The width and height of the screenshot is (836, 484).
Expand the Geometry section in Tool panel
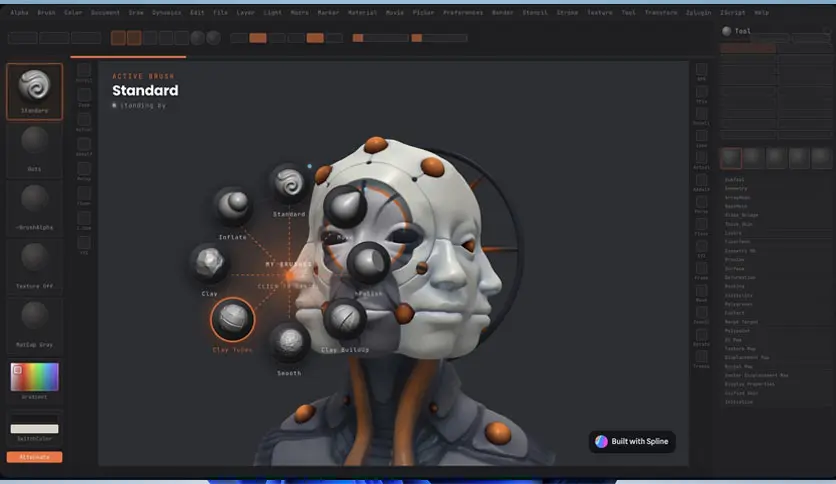[x=736, y=189]
